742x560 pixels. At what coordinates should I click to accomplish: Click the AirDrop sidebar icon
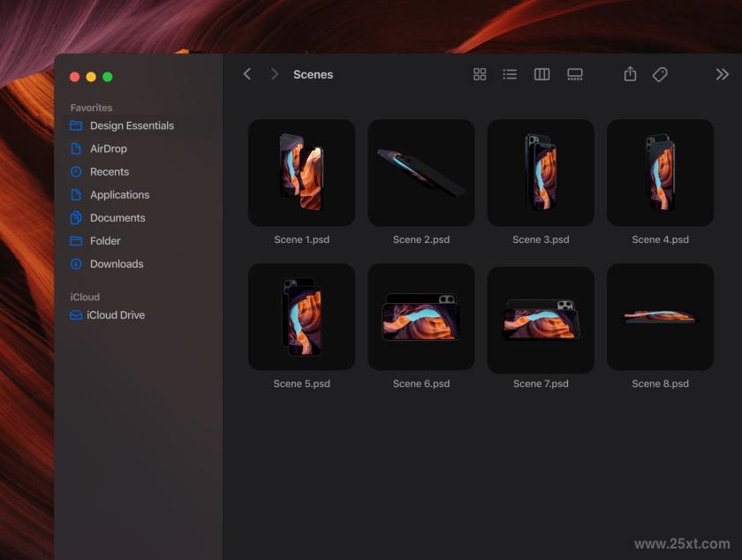76,148
